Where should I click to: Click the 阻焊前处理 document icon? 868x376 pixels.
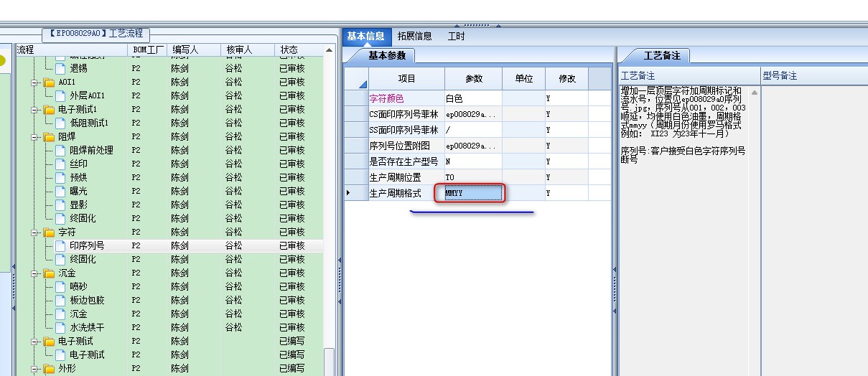point(60,151)
